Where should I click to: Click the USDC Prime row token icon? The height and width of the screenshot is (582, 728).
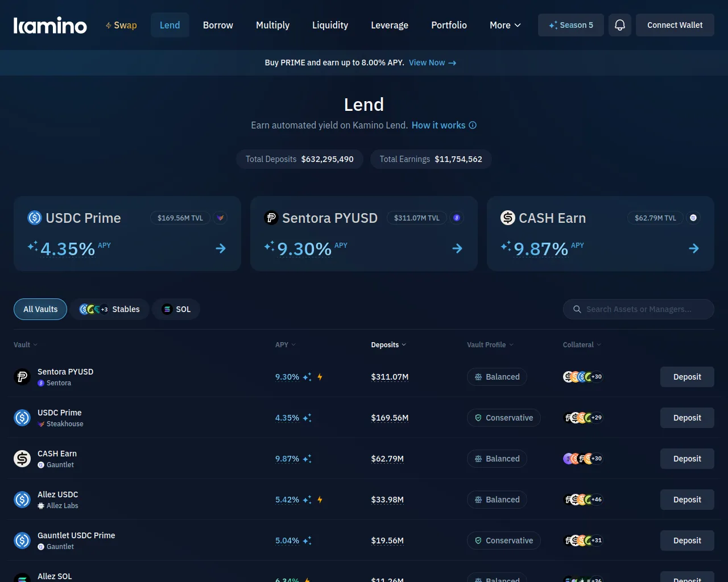click(22, 418)
